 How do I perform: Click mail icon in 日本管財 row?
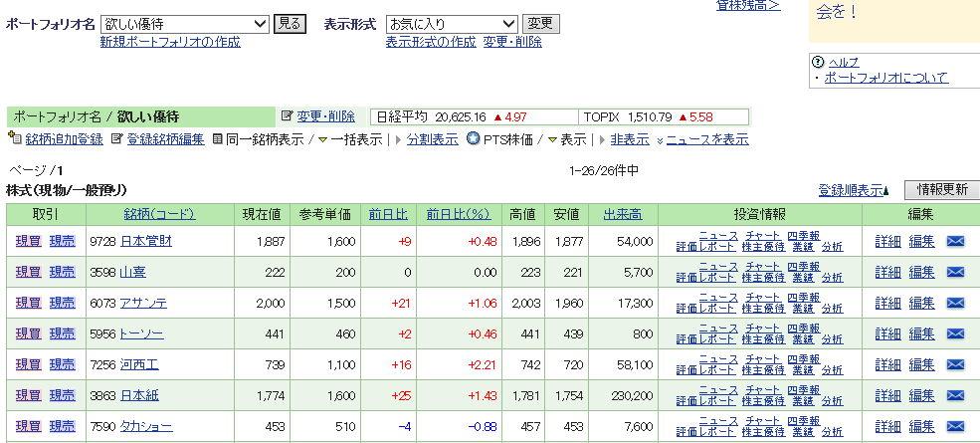click(x=955, y=242)
